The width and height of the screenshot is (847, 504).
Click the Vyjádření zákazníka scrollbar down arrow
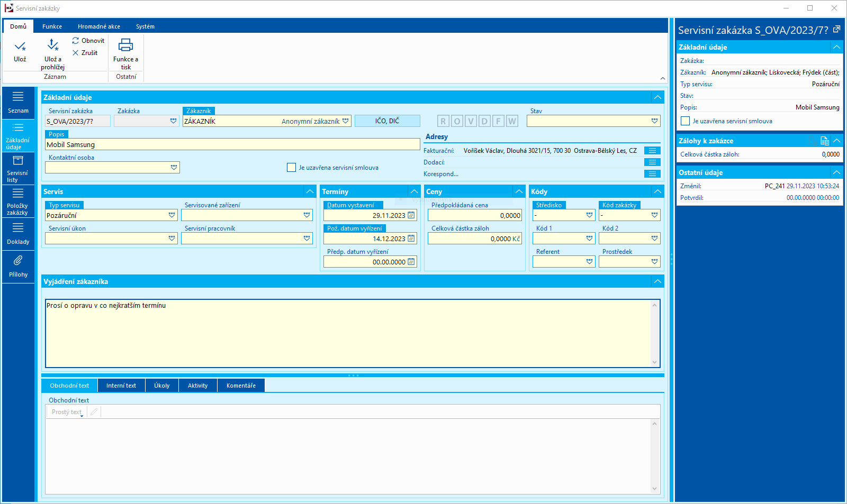[x=655, y=363]
